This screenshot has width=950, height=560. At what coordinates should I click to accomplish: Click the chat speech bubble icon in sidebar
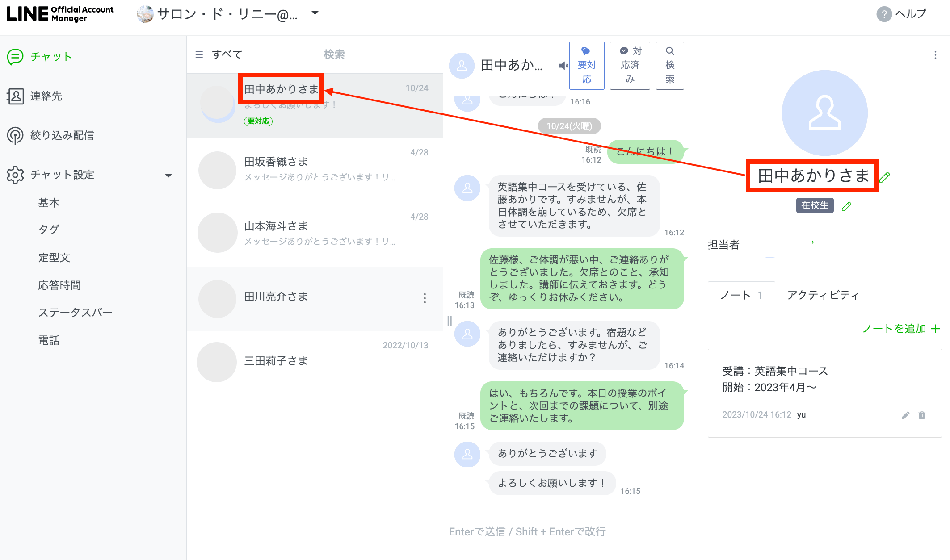click(x=15, y=57)
